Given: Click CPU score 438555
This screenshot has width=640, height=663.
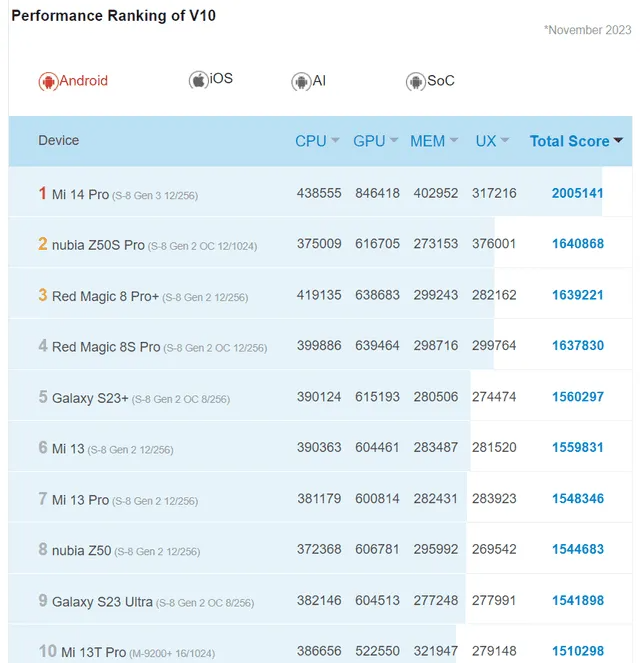Looking at the screenshot, I should 319,193.
